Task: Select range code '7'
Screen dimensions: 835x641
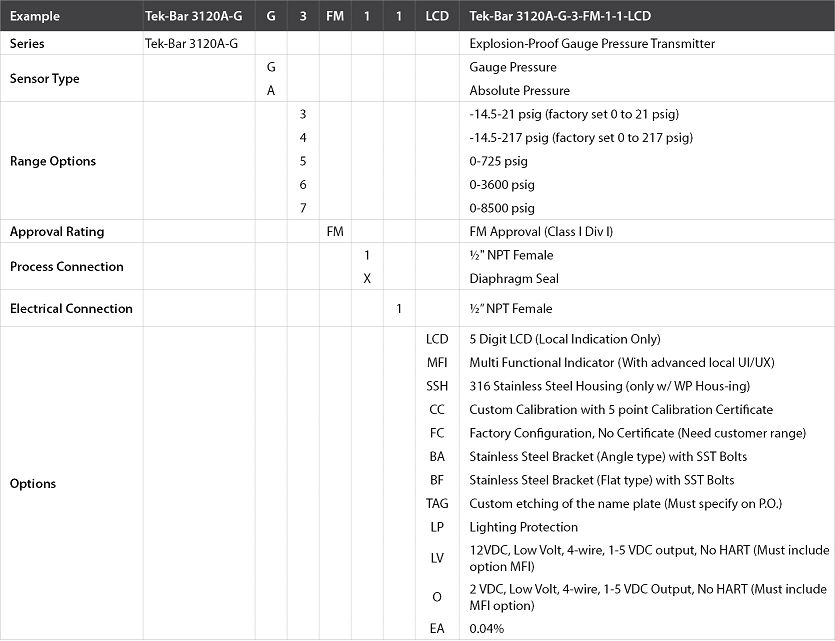Action: (x=303, y=208)
